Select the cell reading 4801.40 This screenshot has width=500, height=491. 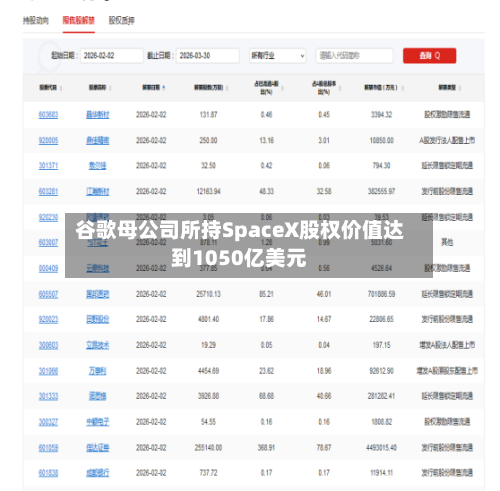[x=208, y=320]
